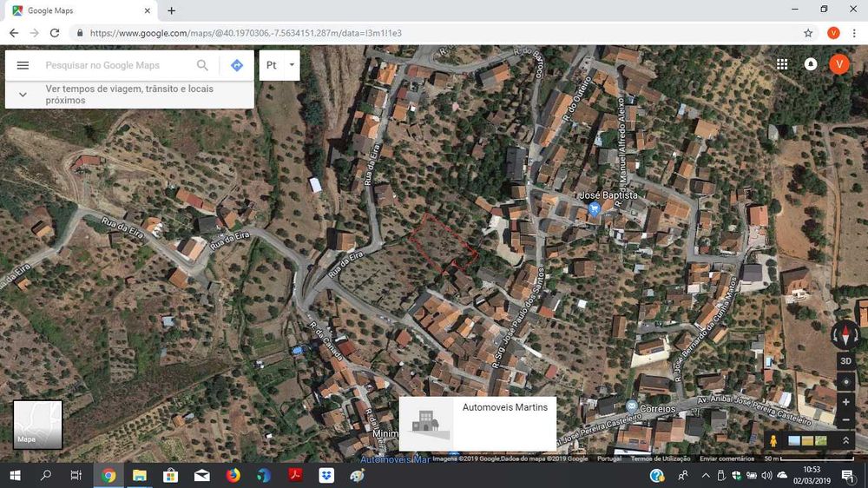Zoom out with the minus button
868x488 pixels.
(845, 420)
